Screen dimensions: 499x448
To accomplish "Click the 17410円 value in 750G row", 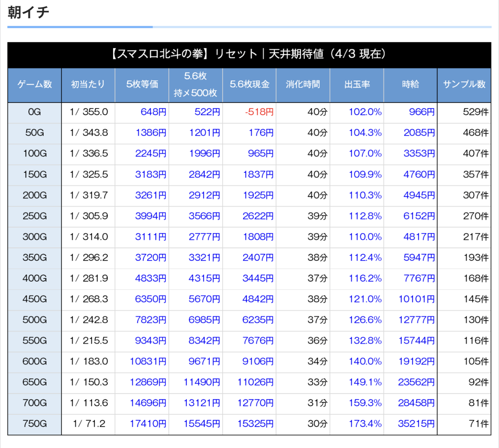I will pos(148,424).
